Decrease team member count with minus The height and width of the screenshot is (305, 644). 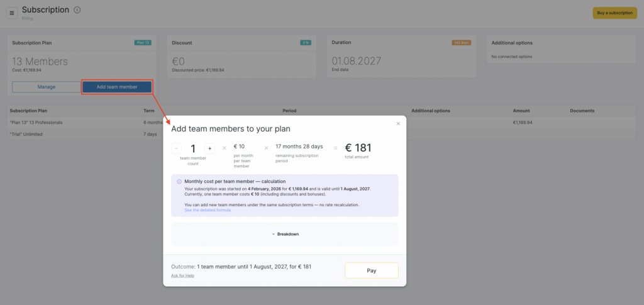(x=177, y=148)
